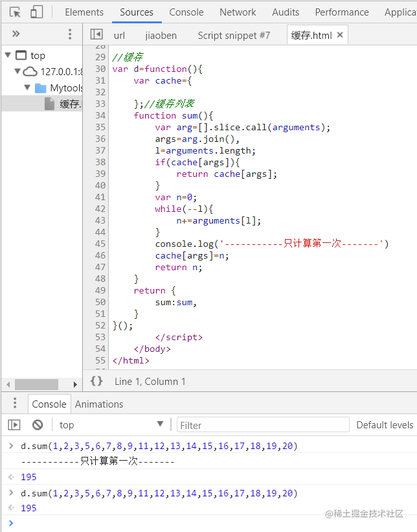Switch to the jiaoben file tab
Screen dimensions: 417x532
pos(161,35)
